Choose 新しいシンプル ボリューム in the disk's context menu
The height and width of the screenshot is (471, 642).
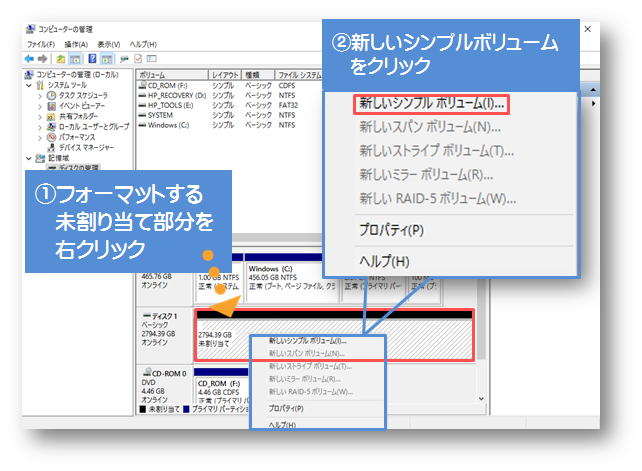point(307,341)
